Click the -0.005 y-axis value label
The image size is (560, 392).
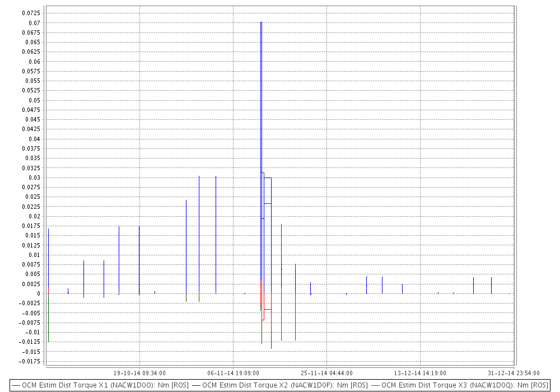pos(31,312)
